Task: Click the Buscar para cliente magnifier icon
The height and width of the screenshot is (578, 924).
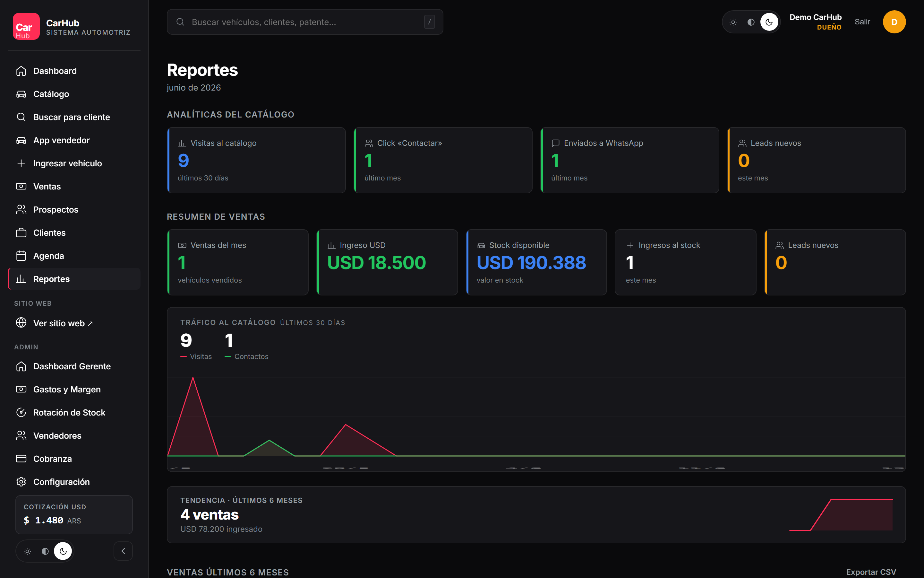Action: [21, 117]
